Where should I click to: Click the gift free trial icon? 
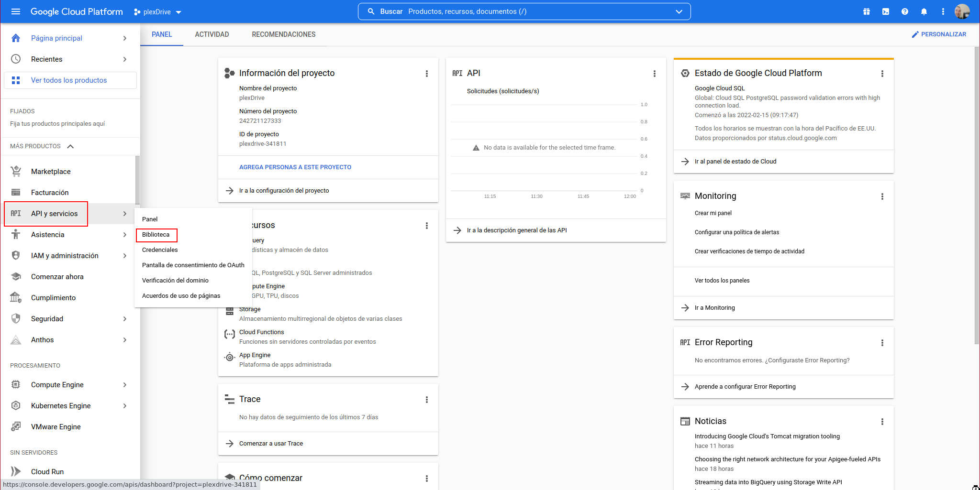[867, 11]
